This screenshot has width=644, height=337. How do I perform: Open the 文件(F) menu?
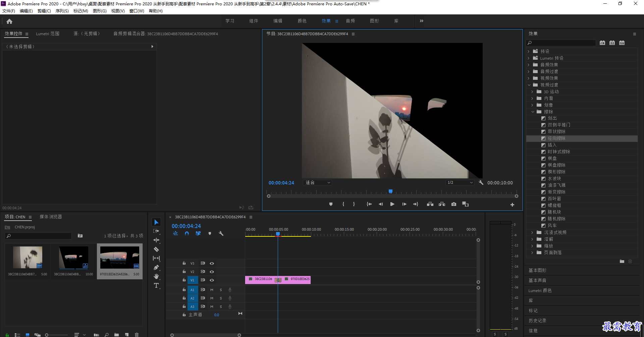[9, 11]
